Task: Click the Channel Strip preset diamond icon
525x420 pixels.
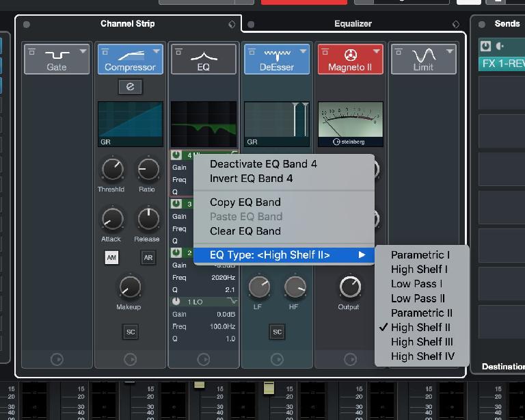Action: coord(232,24)
